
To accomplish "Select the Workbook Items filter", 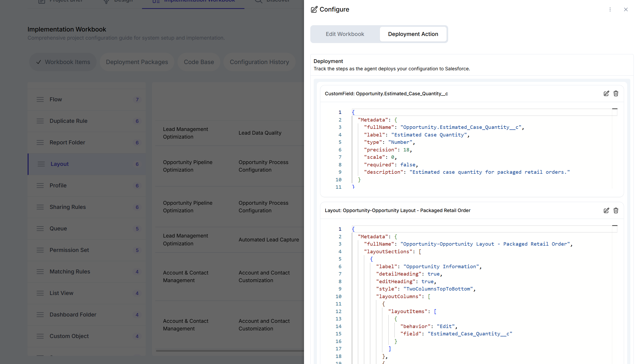I will point(63,62).
